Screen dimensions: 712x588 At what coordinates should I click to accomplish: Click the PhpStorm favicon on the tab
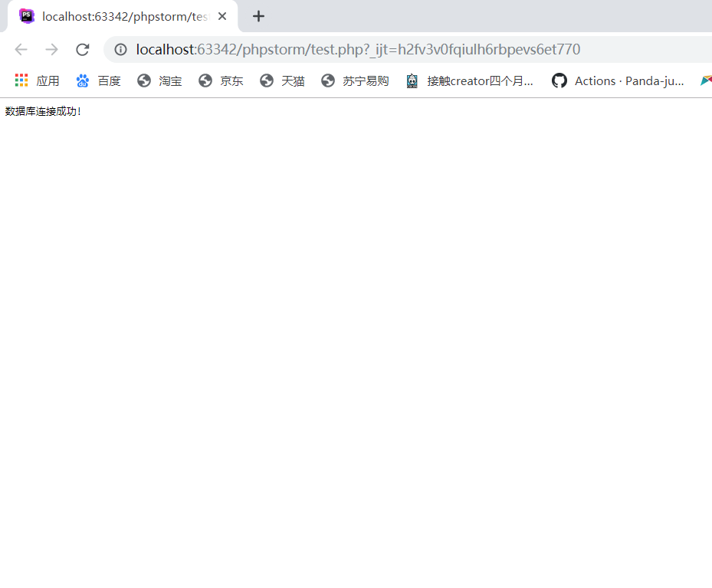coord(27,16)
